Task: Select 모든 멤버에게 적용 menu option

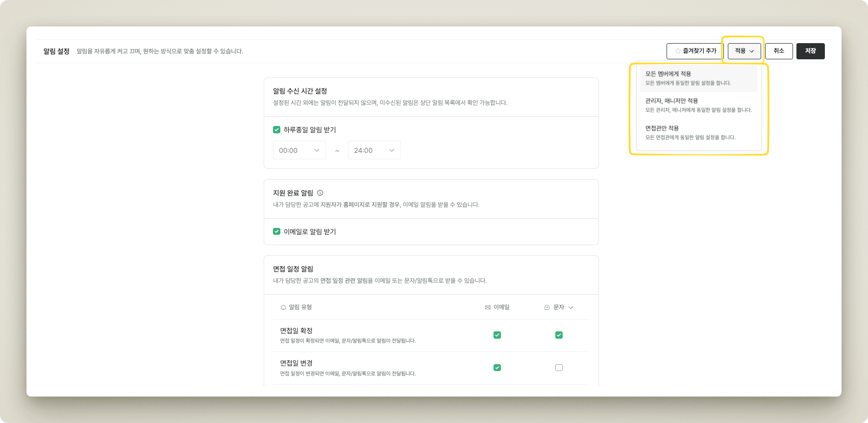Action: coord(698,78)
